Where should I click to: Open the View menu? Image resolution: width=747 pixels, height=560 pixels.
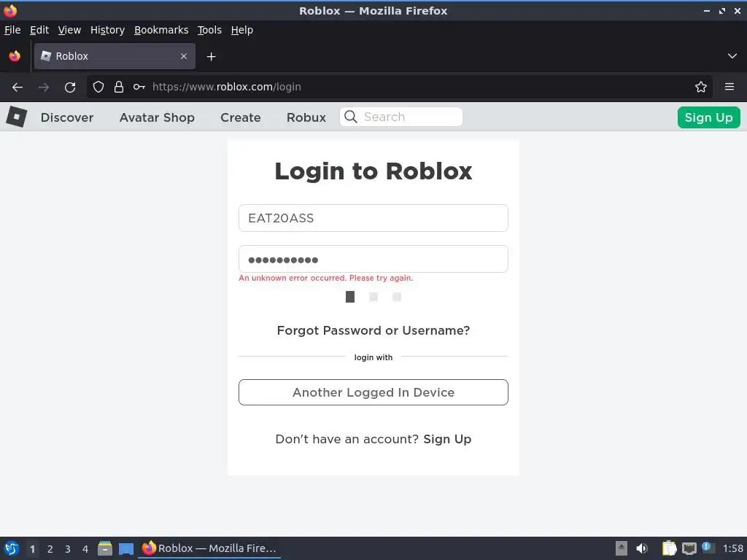click(x=69, y=30)
